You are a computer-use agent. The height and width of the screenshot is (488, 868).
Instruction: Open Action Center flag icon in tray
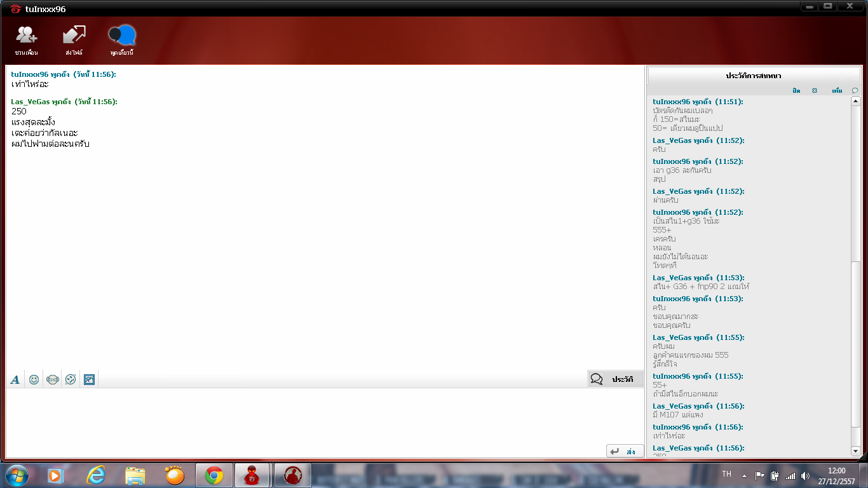tap(759, 475)
